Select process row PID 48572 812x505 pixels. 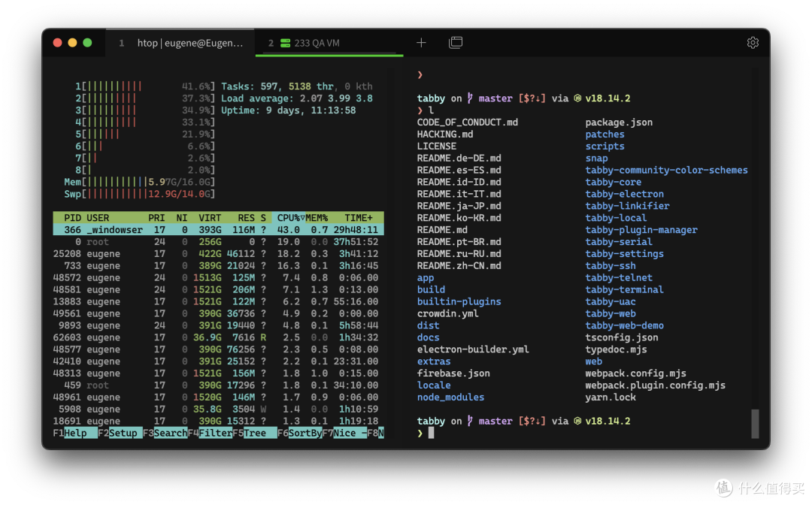point(218,277)
